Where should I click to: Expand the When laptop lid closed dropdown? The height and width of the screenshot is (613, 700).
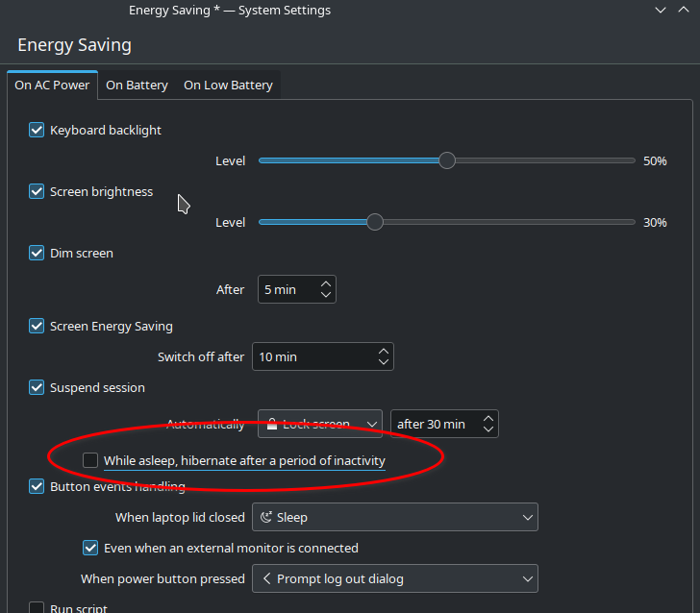(394, 517)
